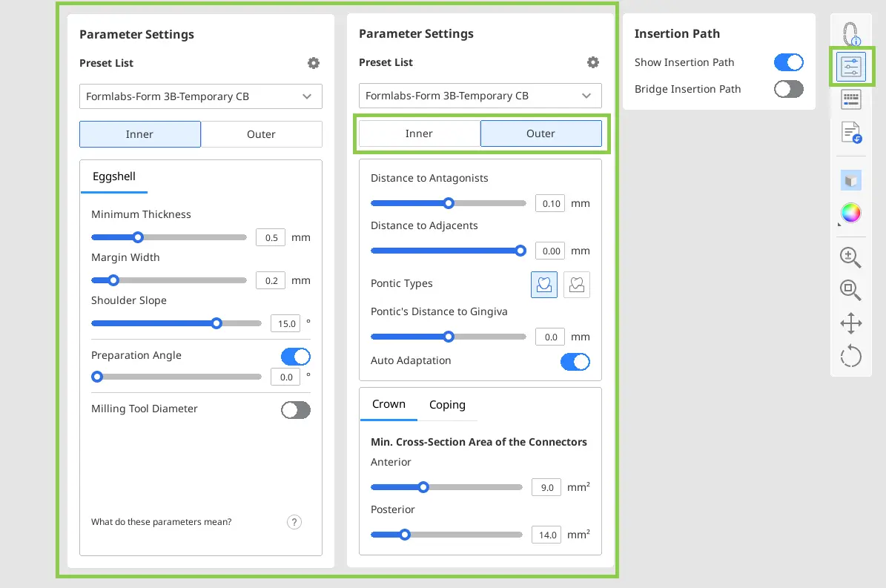The image size is (886, 588).
Task: Open preset gear in left Parameter Settings
Action: (314, 63)
